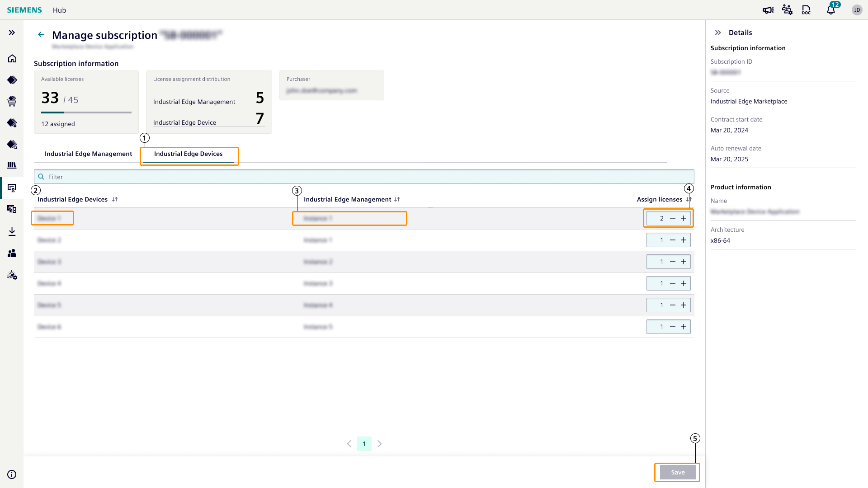868x488 pixels.
Task: Increase licenses for first device row
Action: tap(684, 218)
